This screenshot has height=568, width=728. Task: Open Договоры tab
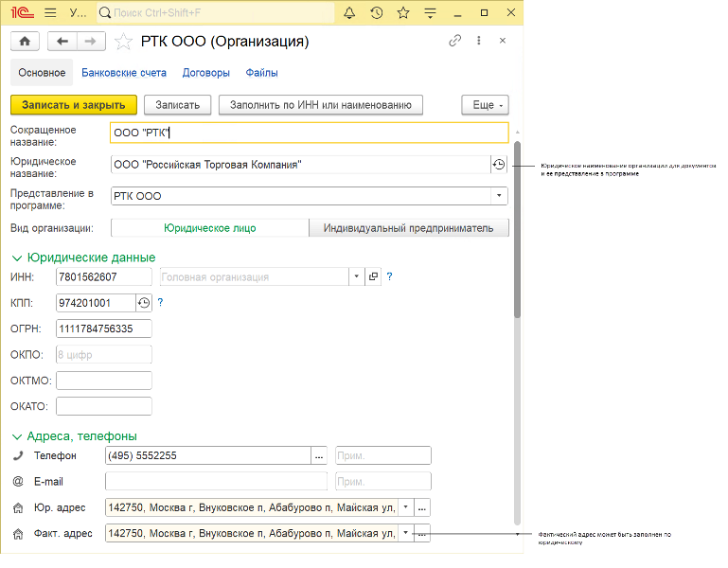206,73
